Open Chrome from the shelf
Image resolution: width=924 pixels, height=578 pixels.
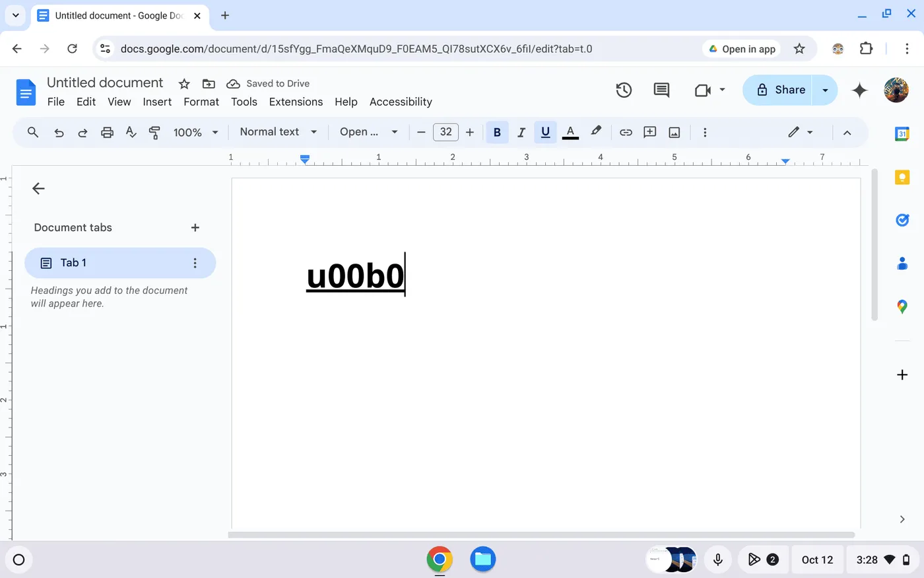point(440,560)
